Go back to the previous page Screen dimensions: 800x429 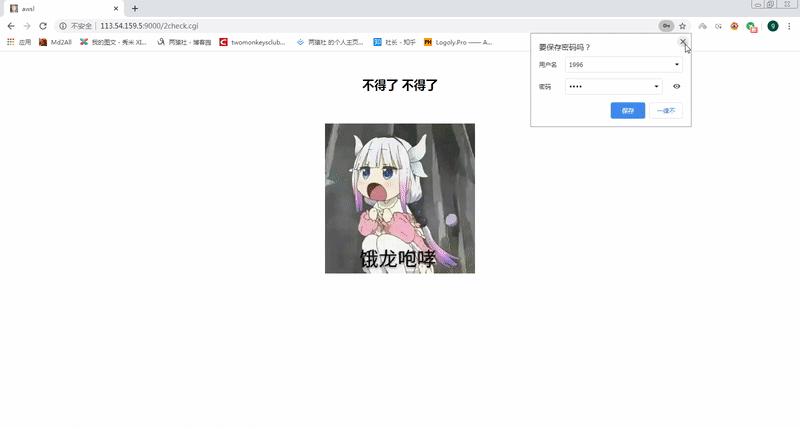click(x=11, y=26)
